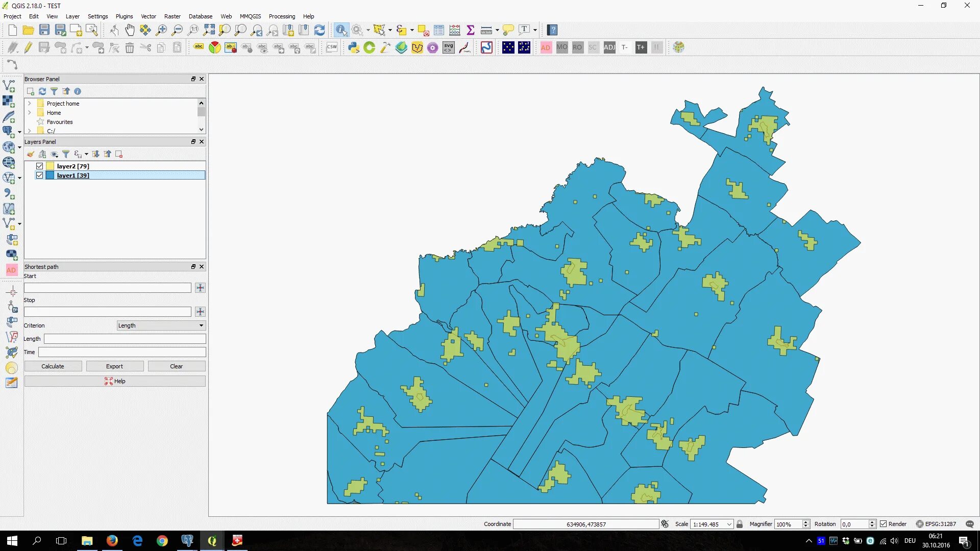Open the Vector menu
Viewport: 980px width, 551px height.
(x=149, y=16)
